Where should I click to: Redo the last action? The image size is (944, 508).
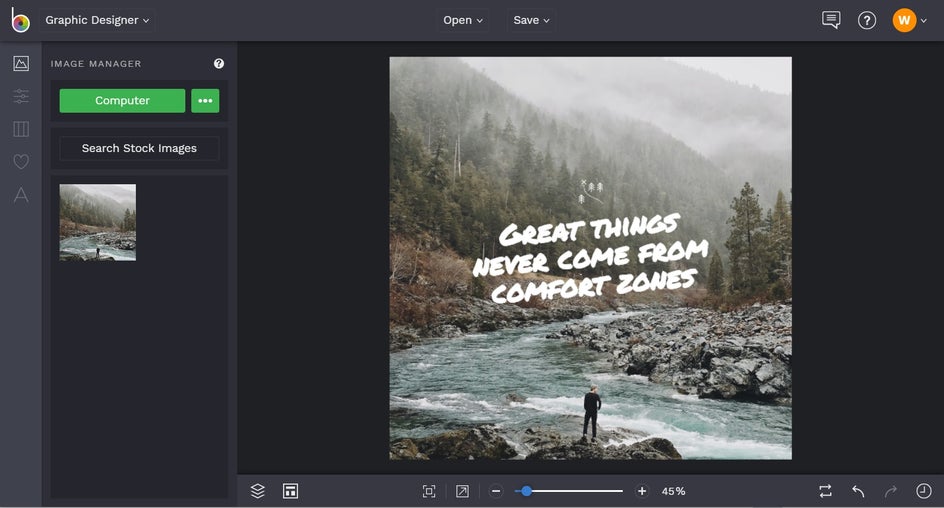tap(891, 491)
